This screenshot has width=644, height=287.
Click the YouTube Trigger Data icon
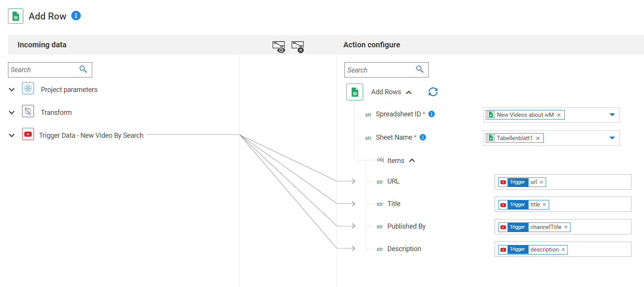(28, 134)
